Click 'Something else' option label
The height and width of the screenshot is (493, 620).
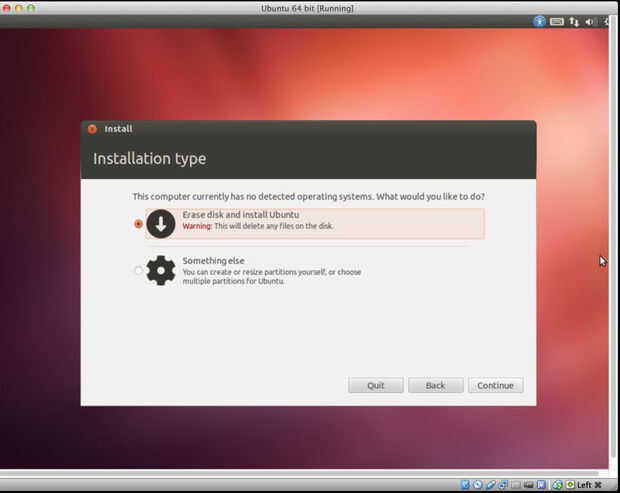(x=213, y=261)
